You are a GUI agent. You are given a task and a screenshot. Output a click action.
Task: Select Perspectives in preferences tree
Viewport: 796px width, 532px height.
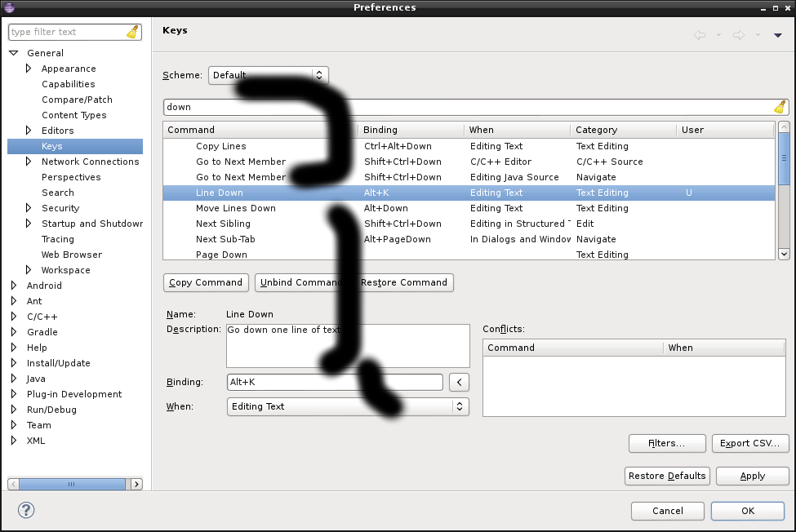pyautogui.click(x=71, y=177)
